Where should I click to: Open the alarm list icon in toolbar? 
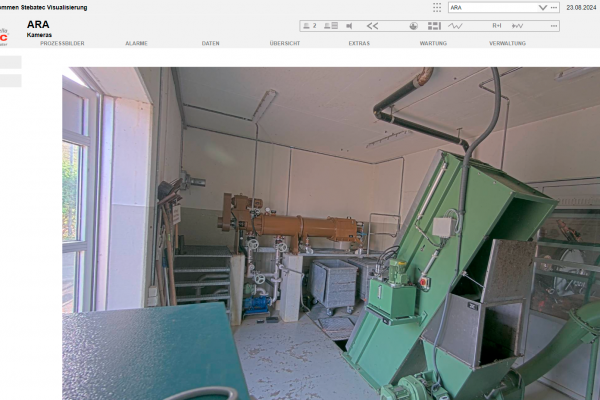point(331,26)
